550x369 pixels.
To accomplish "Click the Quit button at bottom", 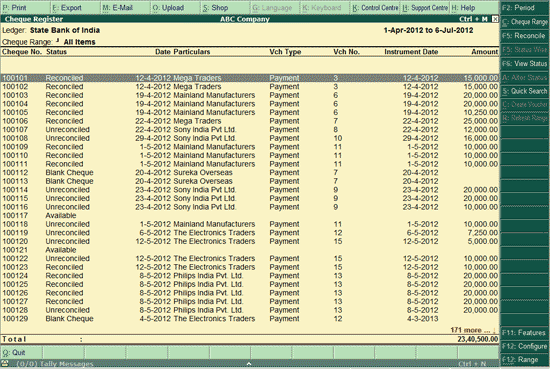I will click(x=21, y=353).
